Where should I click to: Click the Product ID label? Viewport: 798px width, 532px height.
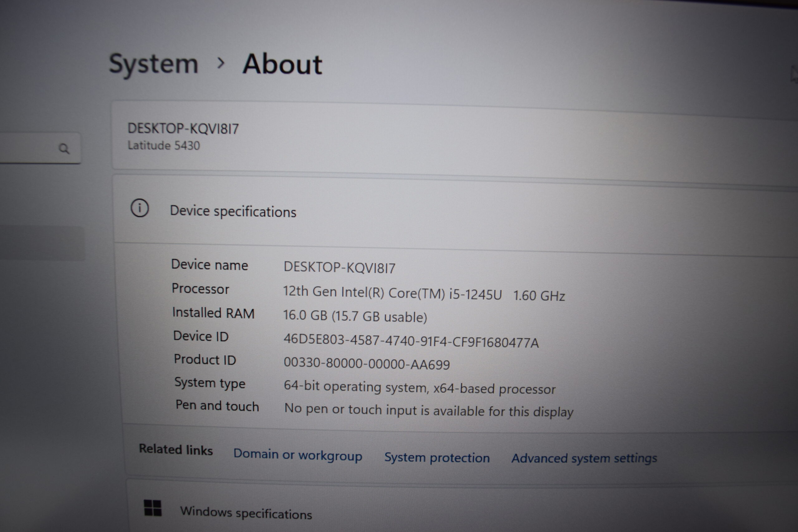[x=204, y=360]
